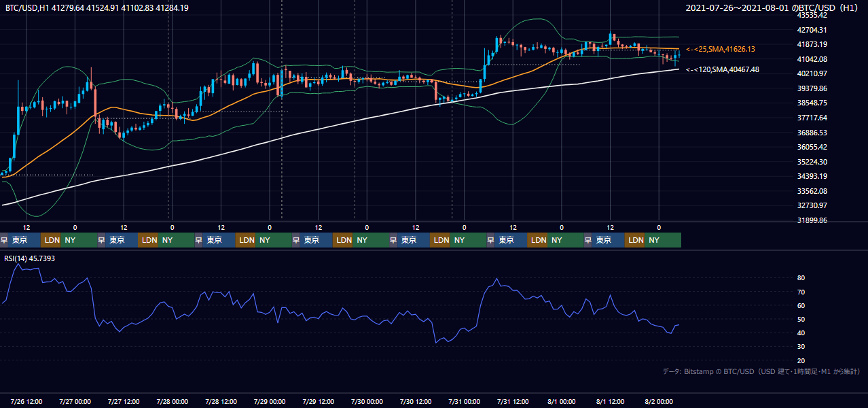This screenshot has height=408, width=868.
Task: Click the Bitstamp data source credit text
Action: point(761,371)
